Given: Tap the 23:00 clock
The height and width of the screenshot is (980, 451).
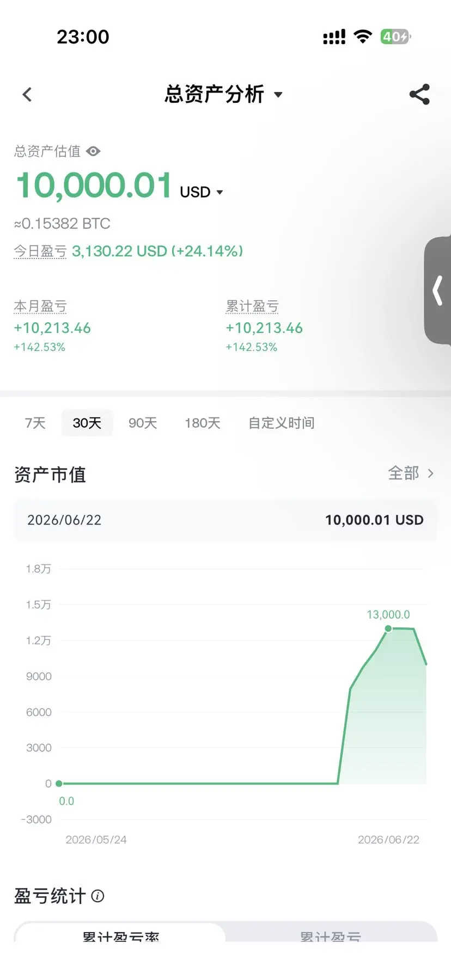Looking at the screenshot, I should pos(83,37).
